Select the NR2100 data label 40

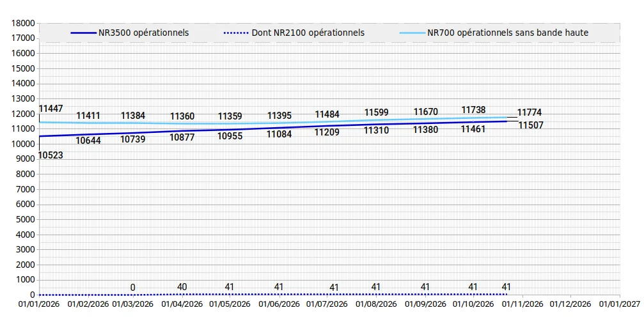[182, 286]
